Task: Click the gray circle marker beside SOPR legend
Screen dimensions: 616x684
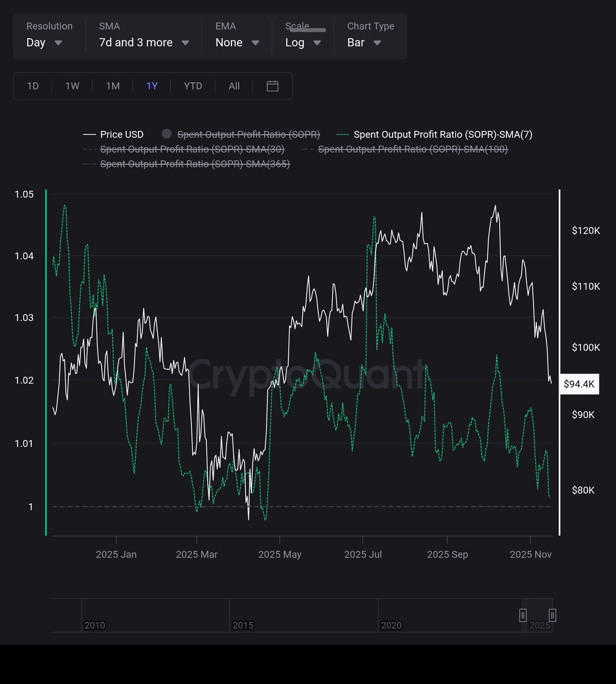Action: click(x=166, y=134)
